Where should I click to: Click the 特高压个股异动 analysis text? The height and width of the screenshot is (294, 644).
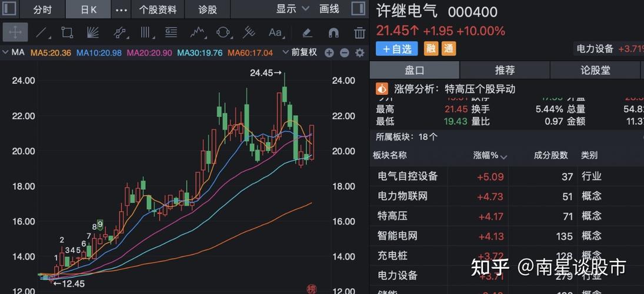(480, 89)
